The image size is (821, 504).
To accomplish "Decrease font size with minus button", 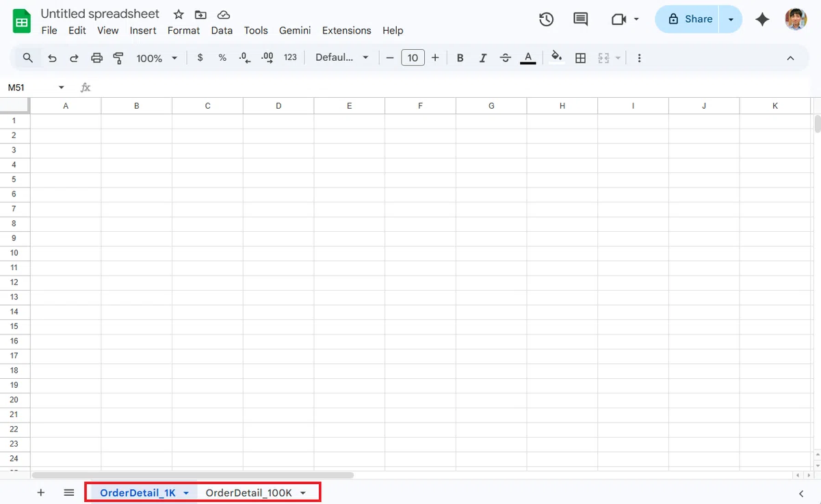I will pyautogui.click(x=390, y=58).
